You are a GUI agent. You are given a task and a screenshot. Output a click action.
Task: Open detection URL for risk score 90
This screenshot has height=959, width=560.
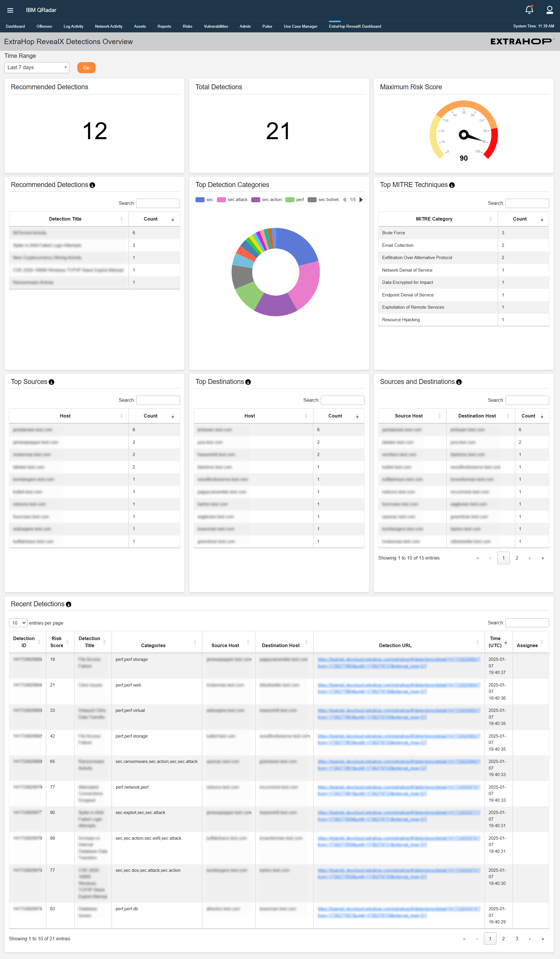(x=398, y=816)
